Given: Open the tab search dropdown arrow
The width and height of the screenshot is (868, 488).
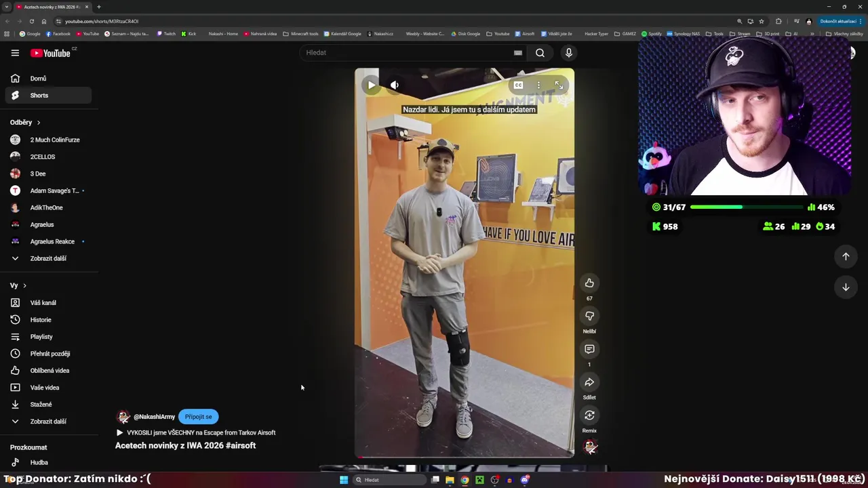Looking at the screenshot, I should click(7, 7).
